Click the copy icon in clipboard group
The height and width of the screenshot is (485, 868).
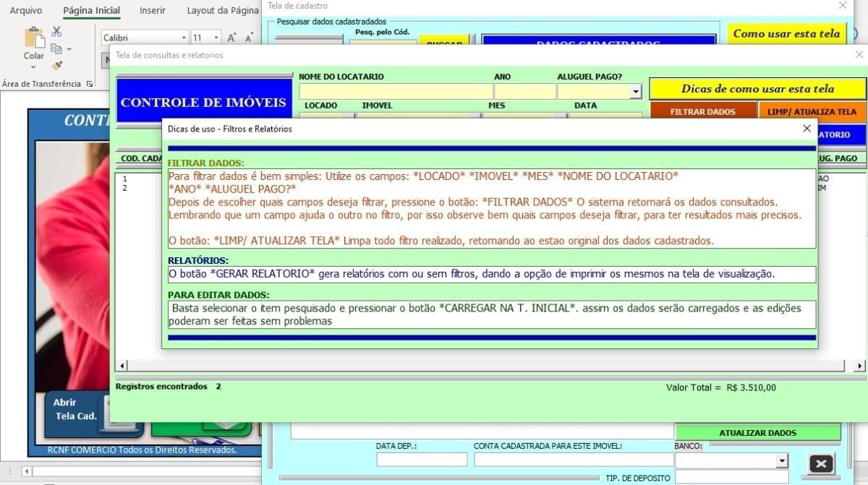click(56, 48)
